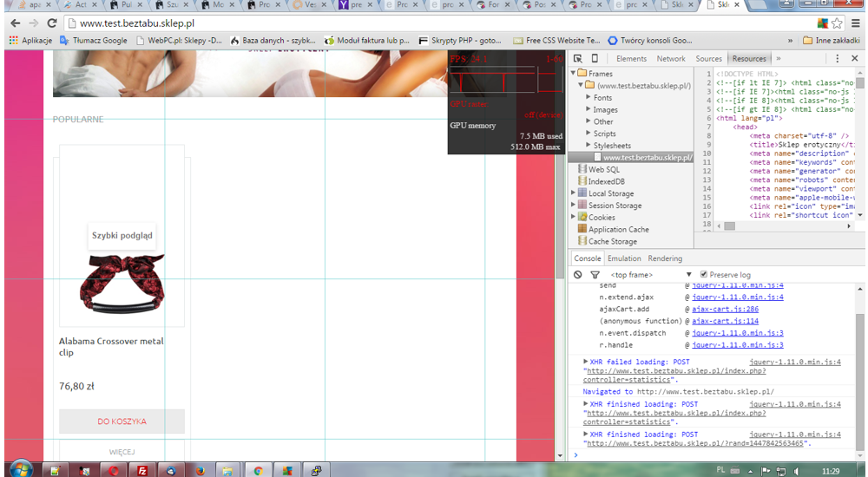Open the Tłumacz Google bookmark
Screen dimensions: 868x477
[x=94, y=41]
